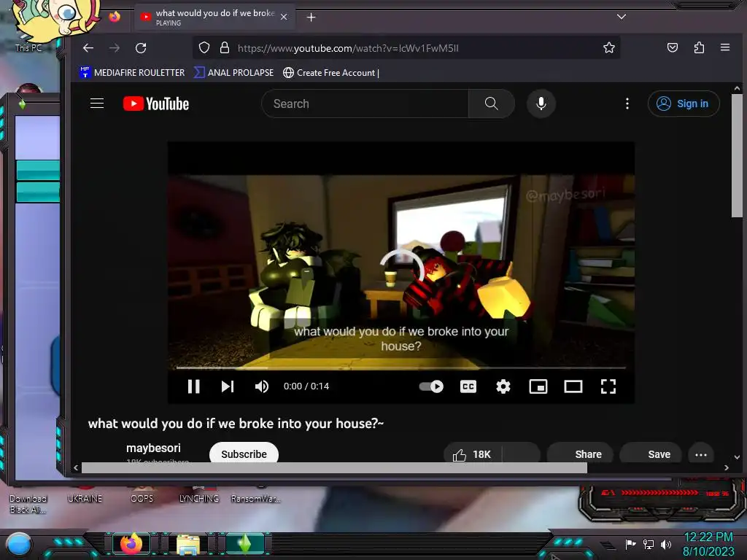Viewport: 747px width, 560px height.
Task: Open MEDIAFIRE ROULETTER bookmark
Action: click(x=132, y=72)
